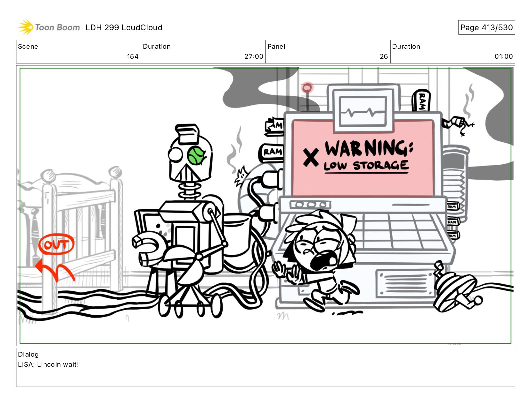This screenshot has height=411, width=532.
Task: Click the scene duration value '27:00'
Action: 254,56
